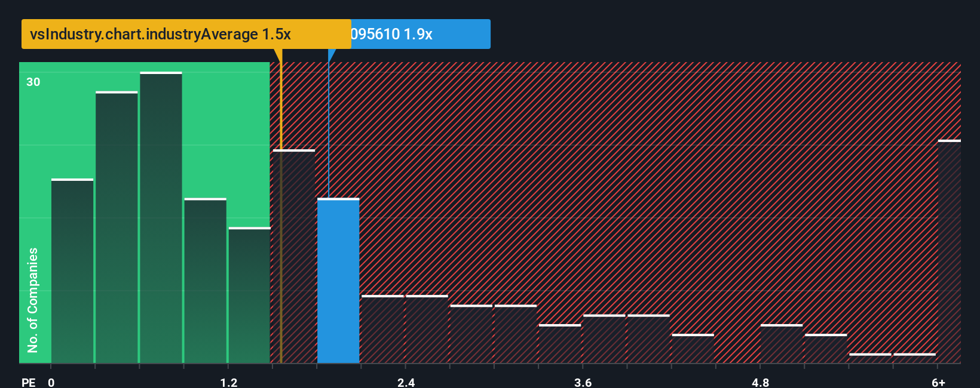Screen dimensions: 980x388
Task: Click the No. of Companies axis title
Action: coord(33,300)
